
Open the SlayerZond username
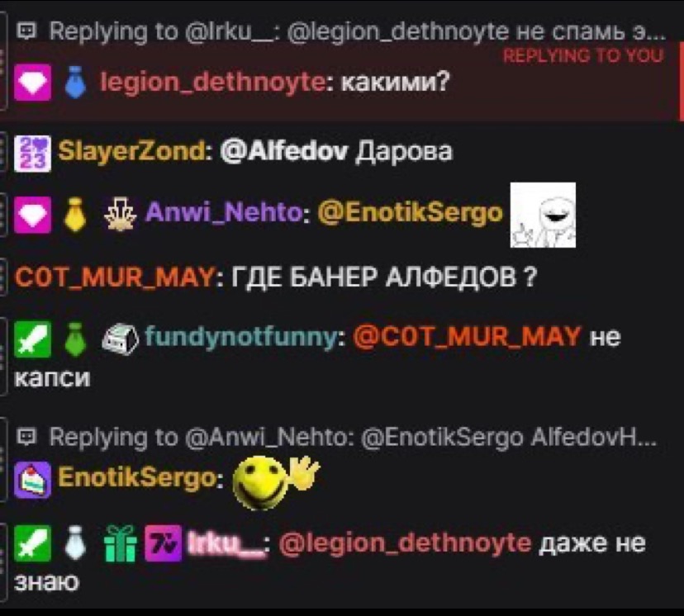point(133,152)
